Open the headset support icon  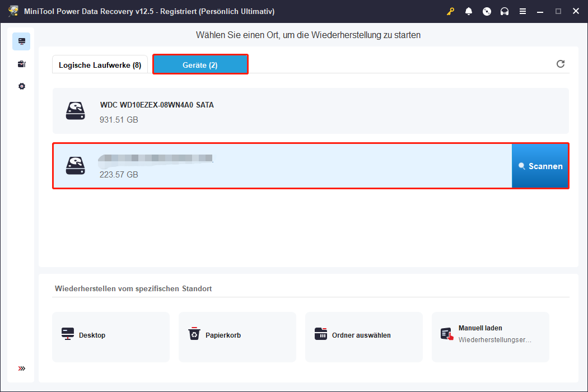tap(505, 11)
